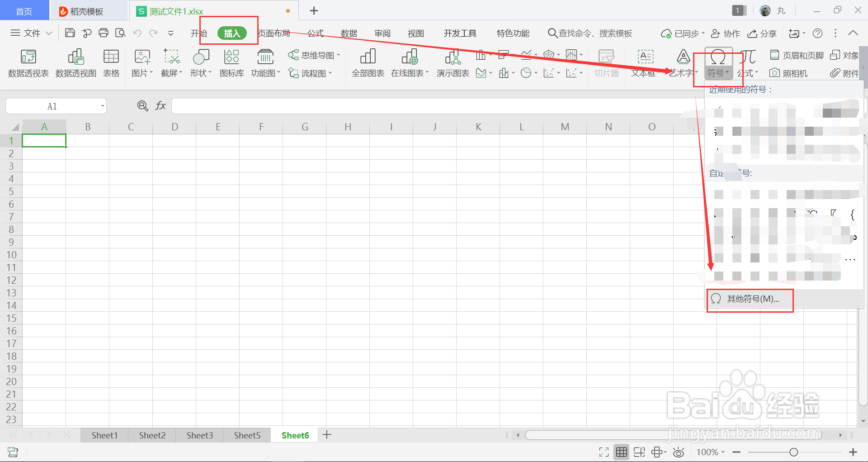The width and height of the screenshot is (868, 462).
Task: Switch to the 数据 ribbon tab
Action: [348, 33]
